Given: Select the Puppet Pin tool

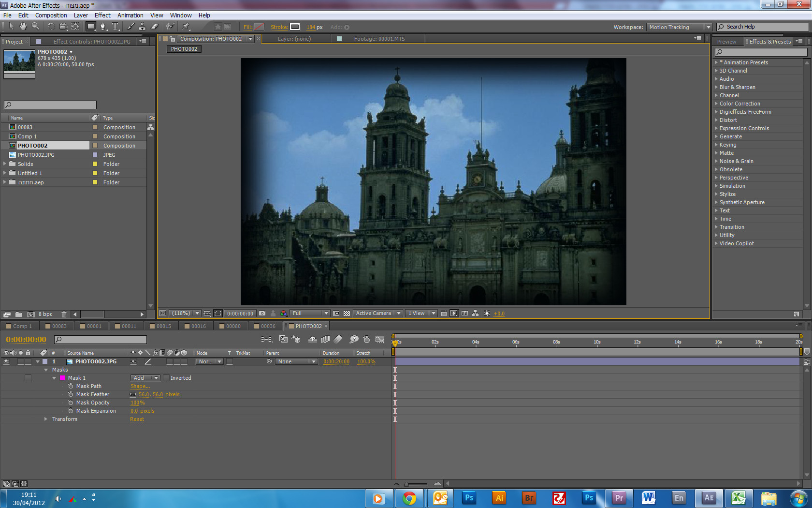Looking at the screenshot, I should pos(186,27).
